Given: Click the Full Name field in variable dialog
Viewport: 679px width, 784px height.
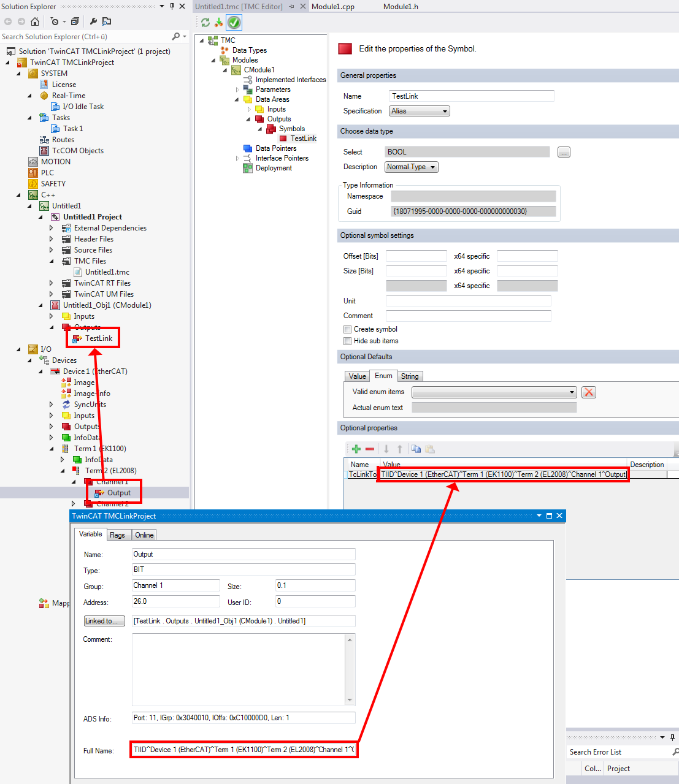Looking at the screenshot, I should [x=244, y=750].
